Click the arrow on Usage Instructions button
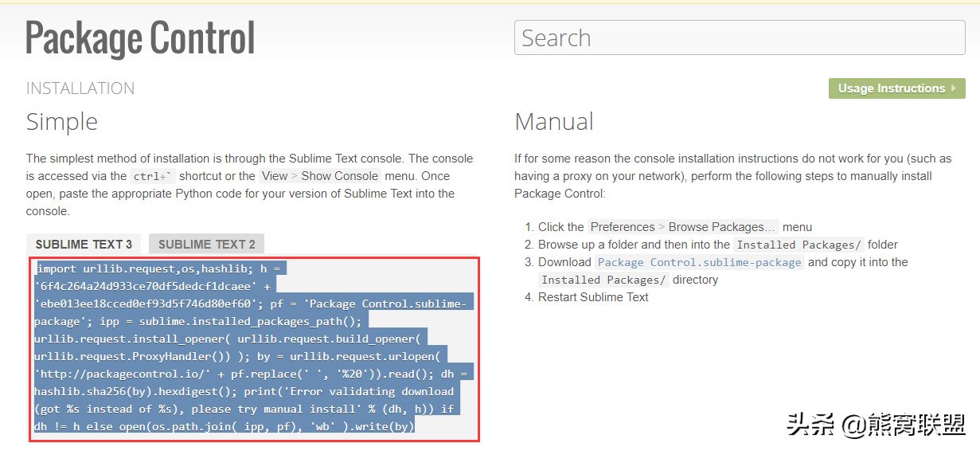This screenshot has width=980, height=451. (954, 88)
